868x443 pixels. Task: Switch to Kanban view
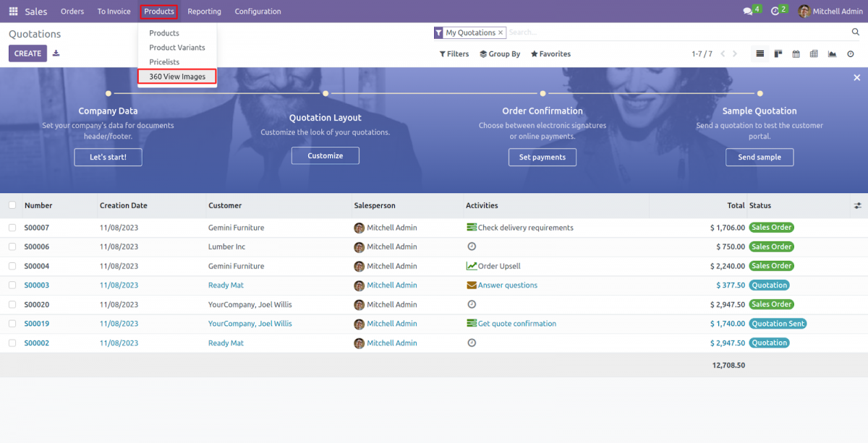778,53
